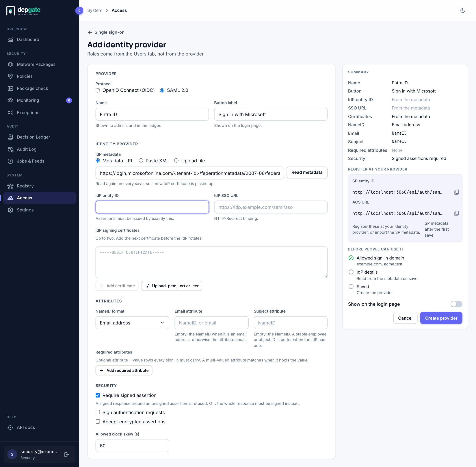Screen dimensions: 476x467
Task: Click the Exceptions sidebar icon
Action: point(10,113)
